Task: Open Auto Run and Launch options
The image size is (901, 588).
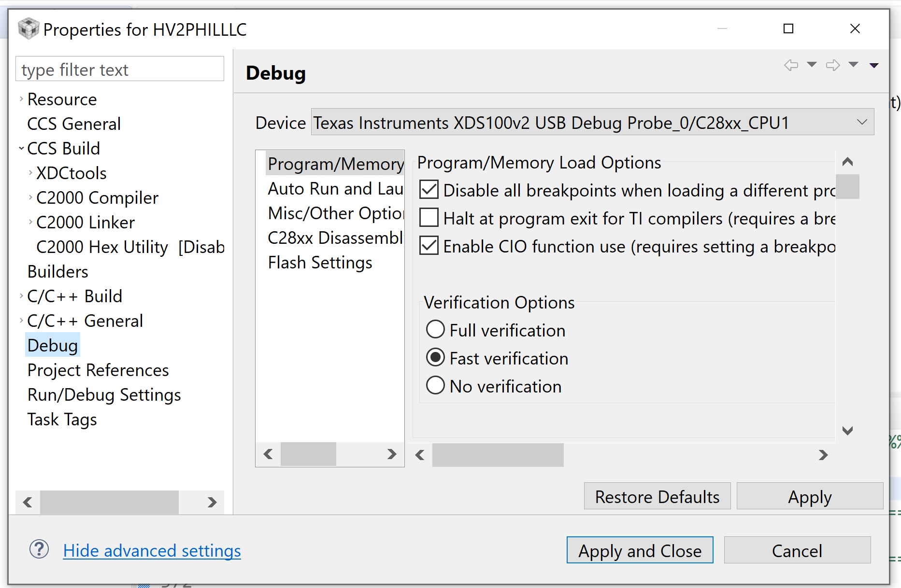Action: [335, 189]
